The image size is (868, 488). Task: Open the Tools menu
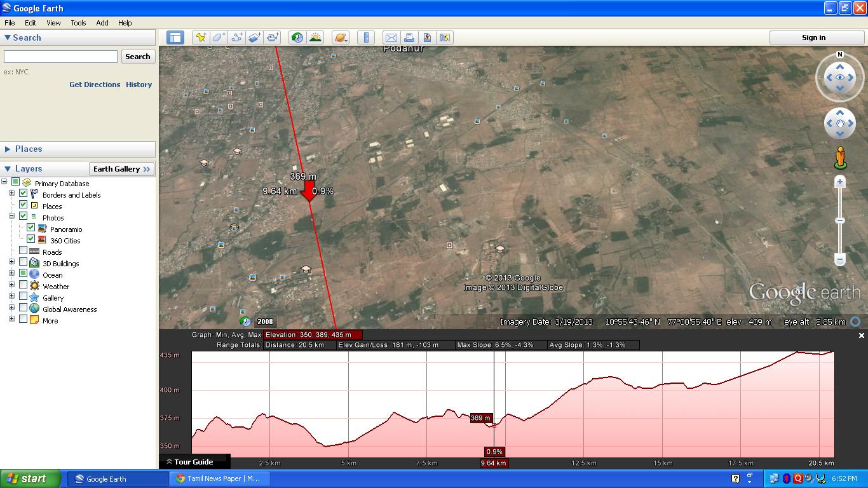coord(78,23)
